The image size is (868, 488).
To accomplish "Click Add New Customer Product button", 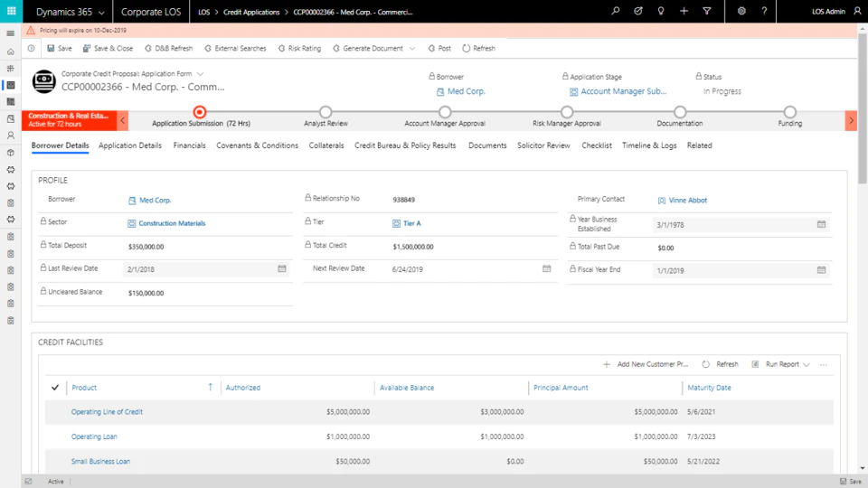I will [x=646, y=364].
